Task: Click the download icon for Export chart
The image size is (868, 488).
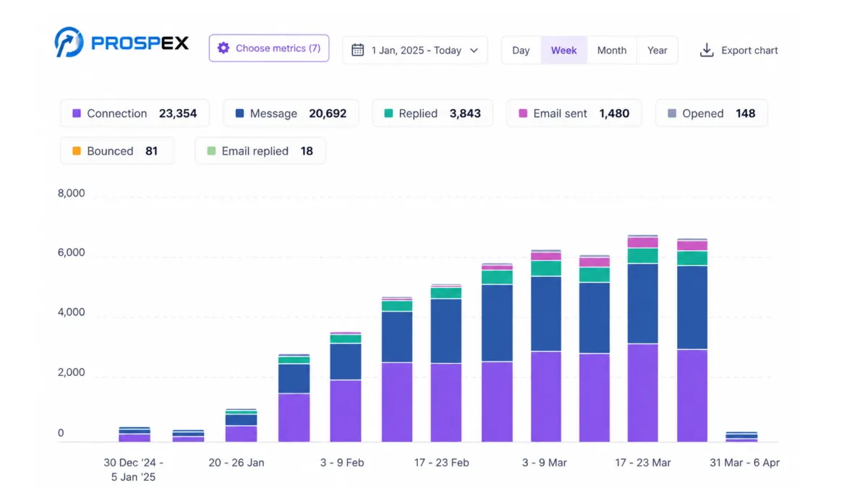Action: pos(707,50)
